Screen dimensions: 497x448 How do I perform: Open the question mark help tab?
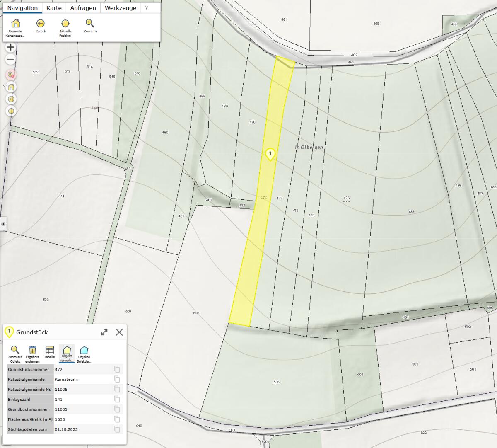tap(146, 8)
